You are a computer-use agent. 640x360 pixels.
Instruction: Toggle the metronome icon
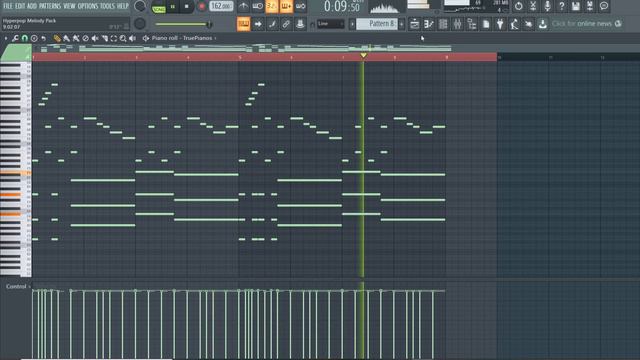pos(243,6)
